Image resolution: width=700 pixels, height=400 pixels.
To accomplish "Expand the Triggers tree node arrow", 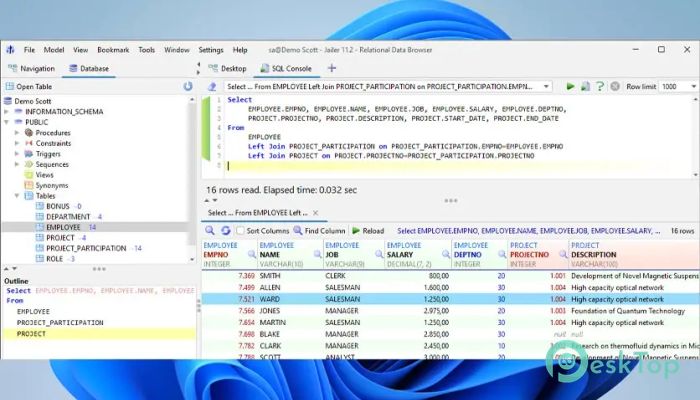I will pos(17,154).
